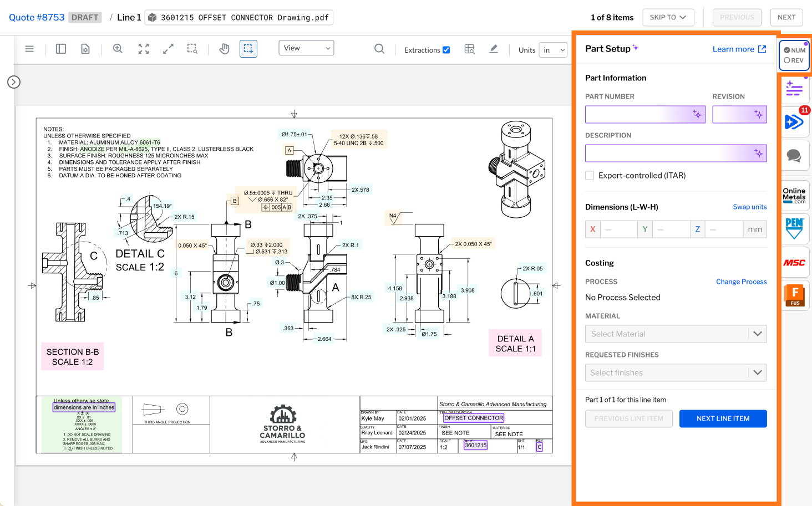Open the comments chat bubble icon
812x506 pixels.
(794, 156)
